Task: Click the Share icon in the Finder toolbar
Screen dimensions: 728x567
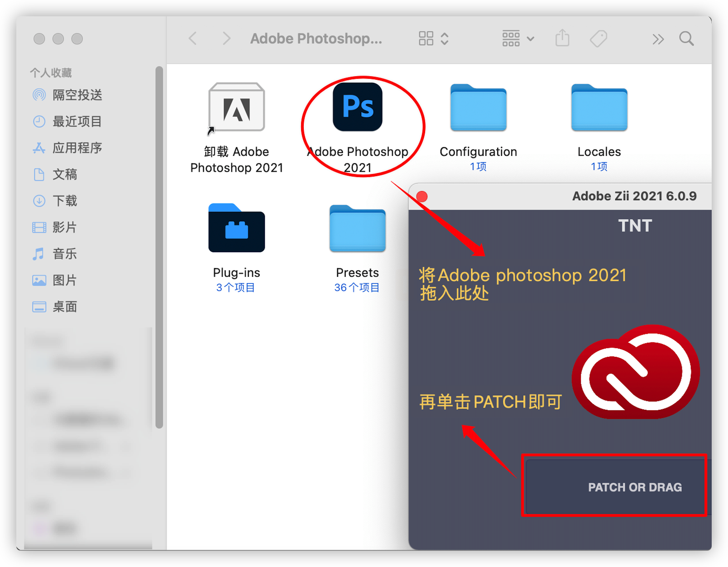Action: coord(562,38)
